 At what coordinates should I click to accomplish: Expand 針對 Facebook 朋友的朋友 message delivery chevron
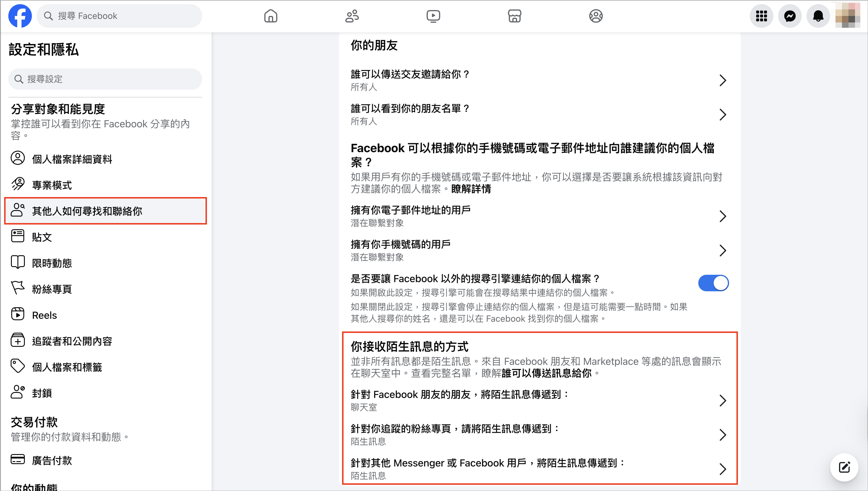tap(723, 401)
